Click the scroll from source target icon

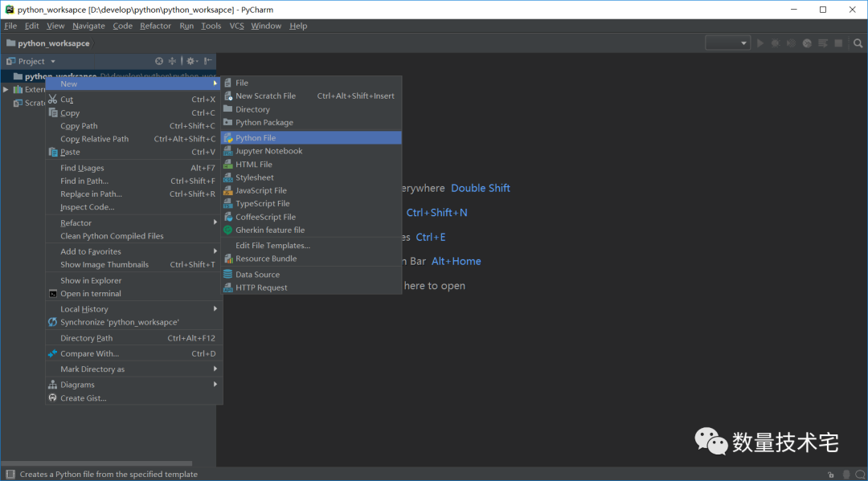(x=159, y=61)
